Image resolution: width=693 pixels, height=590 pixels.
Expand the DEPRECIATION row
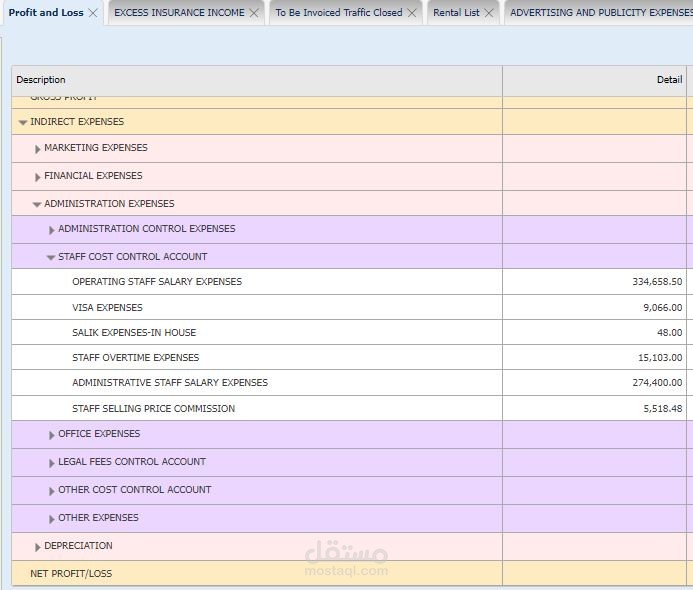pos(38,547)
